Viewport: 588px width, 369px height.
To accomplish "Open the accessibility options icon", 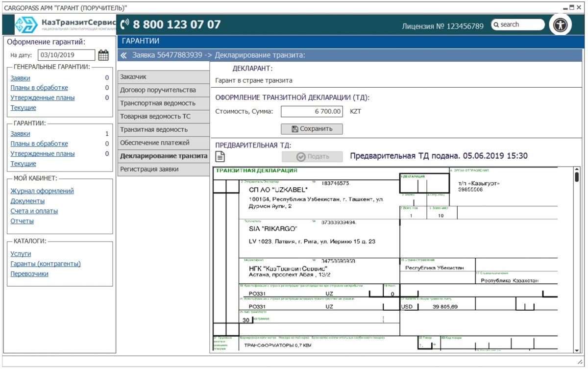I will (560, 25).
